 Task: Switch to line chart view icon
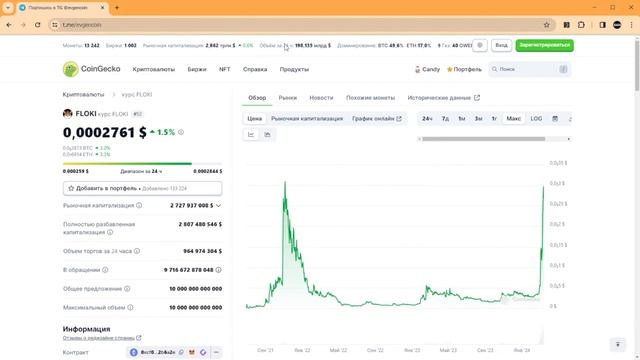[x=251, y=134]
